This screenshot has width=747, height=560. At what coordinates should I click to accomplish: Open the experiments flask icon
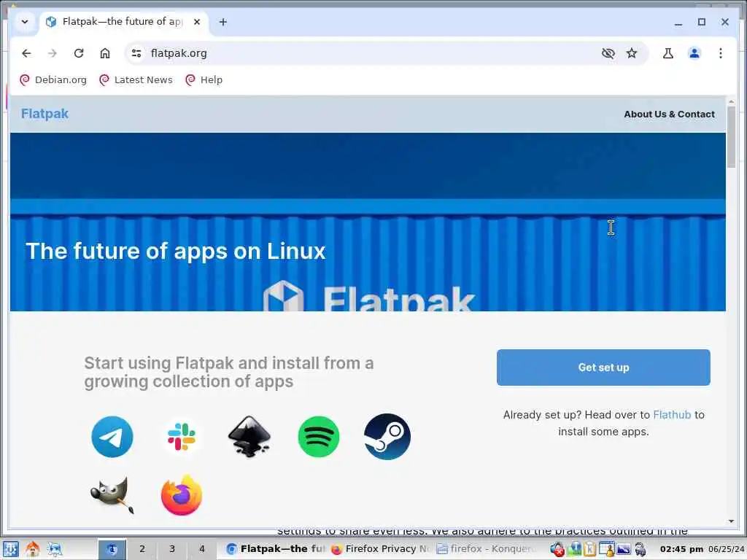click(x=668, y=53)
